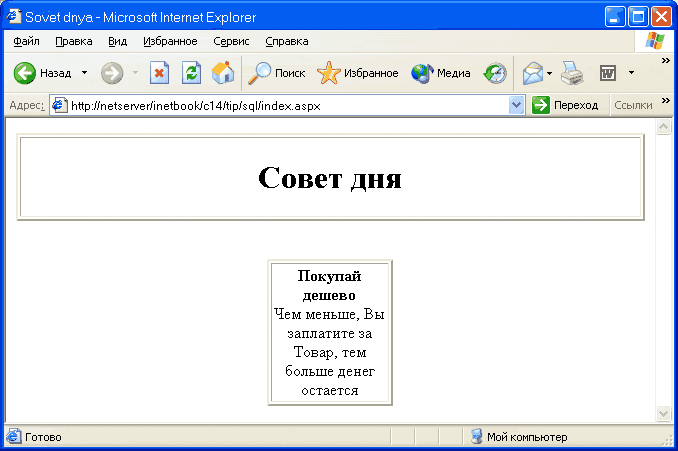Click the Windows flag logo throbber
This screenshot has width=678, height=451.
pyautogui.click(x=654, y=42)
